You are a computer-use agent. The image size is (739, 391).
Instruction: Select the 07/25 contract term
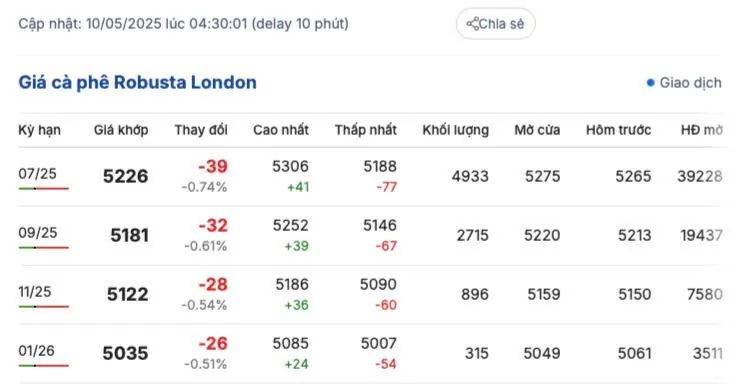(37, 174)
